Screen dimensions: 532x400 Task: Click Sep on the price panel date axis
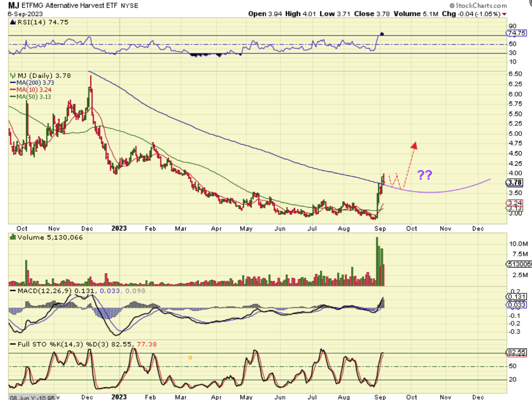(379, 228)
